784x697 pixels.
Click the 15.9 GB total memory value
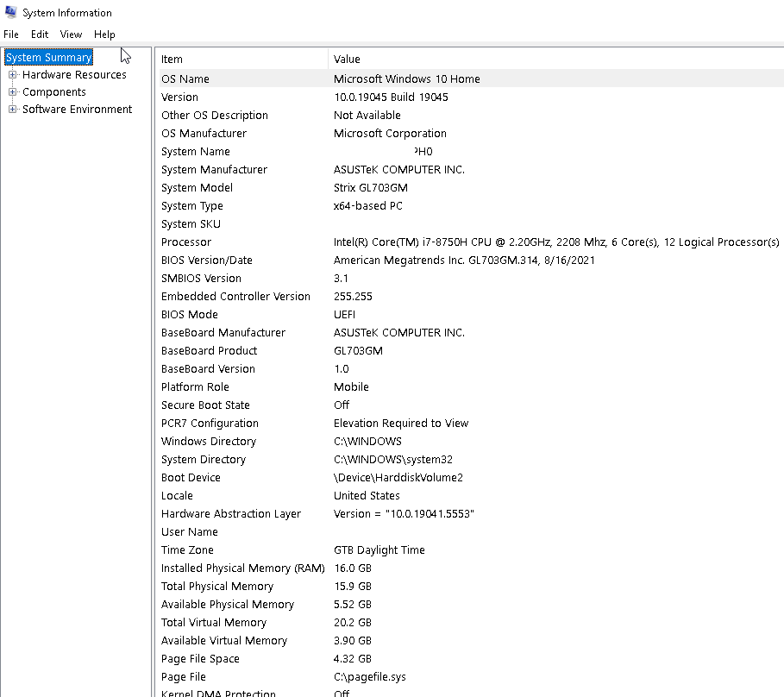click(x=353, y=587)
